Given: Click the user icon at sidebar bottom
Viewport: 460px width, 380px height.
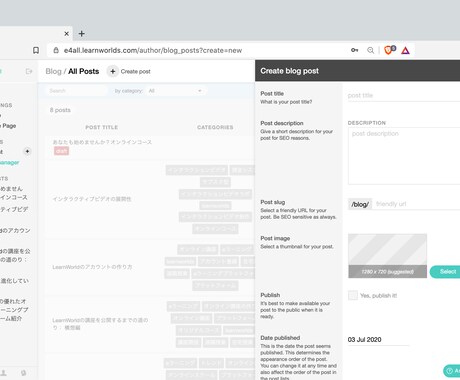Looking at the screenshot, I should point(4,373).
